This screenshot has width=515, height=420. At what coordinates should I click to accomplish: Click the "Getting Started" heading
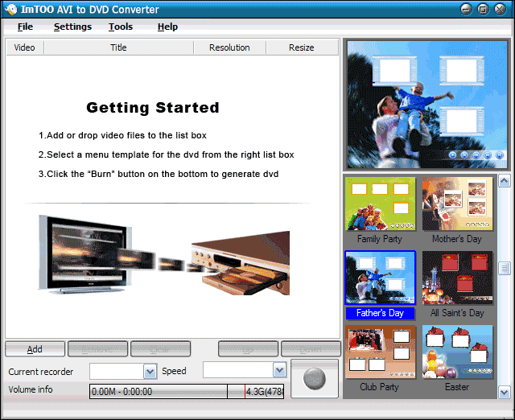153,108
